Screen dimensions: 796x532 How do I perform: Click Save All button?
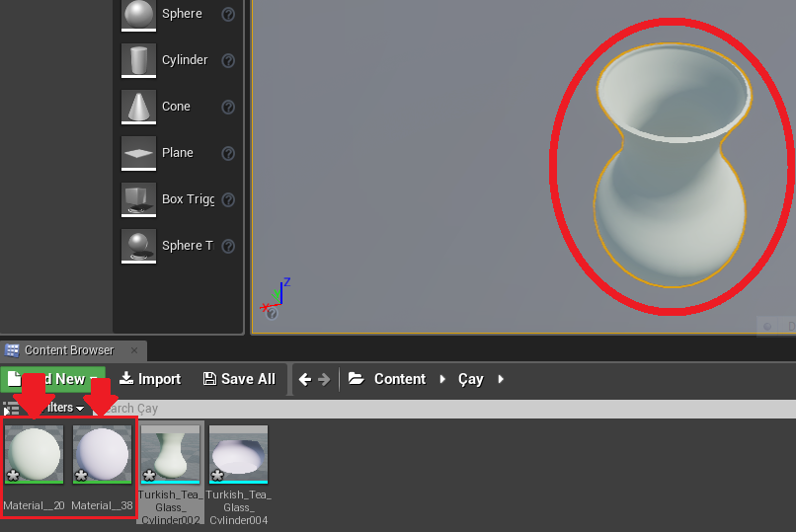(x=239, y=379)
